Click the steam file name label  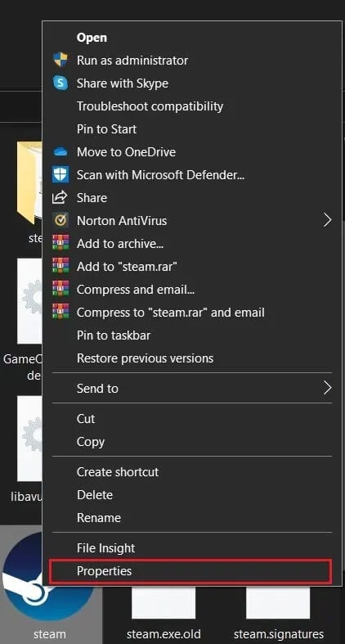(49, 634)
